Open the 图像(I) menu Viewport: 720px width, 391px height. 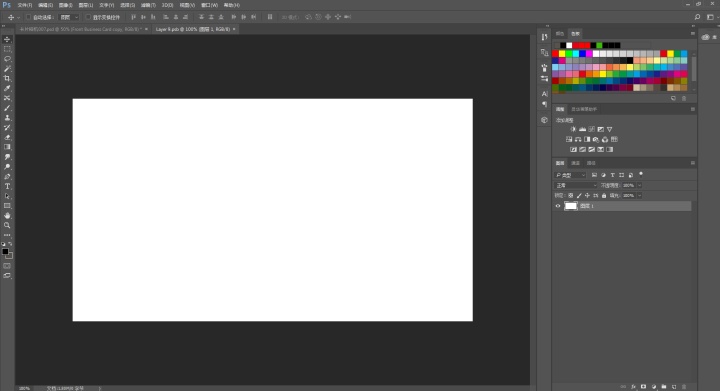pyautogui.click(x=66, y=5)
